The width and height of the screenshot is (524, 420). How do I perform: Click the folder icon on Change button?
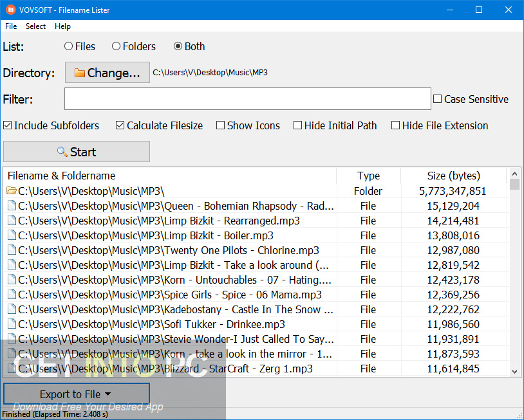pos(79,73)
